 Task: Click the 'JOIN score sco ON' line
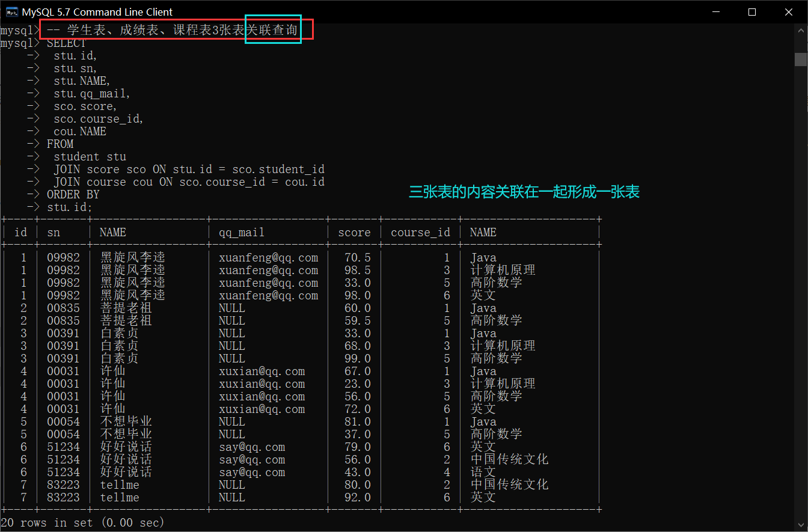(x=189, y=170)
